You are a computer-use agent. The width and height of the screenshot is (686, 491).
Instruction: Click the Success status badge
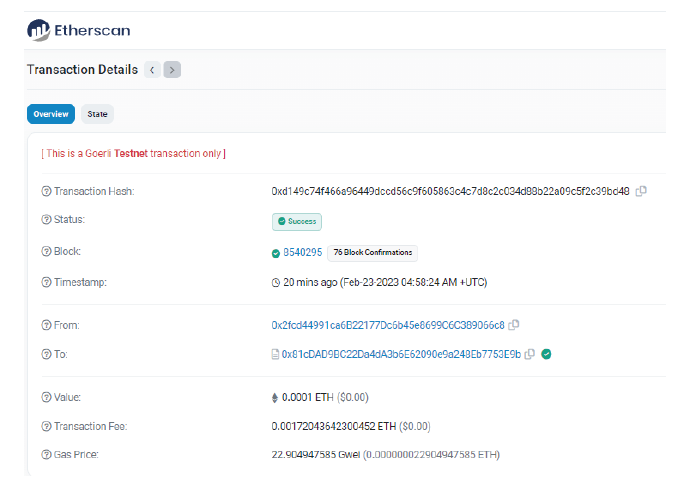297,222
